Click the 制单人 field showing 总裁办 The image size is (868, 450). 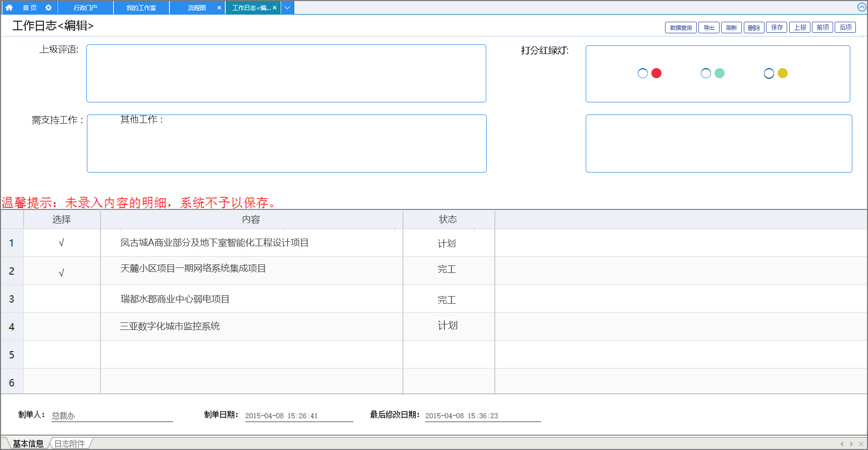(x=112, y=416)
